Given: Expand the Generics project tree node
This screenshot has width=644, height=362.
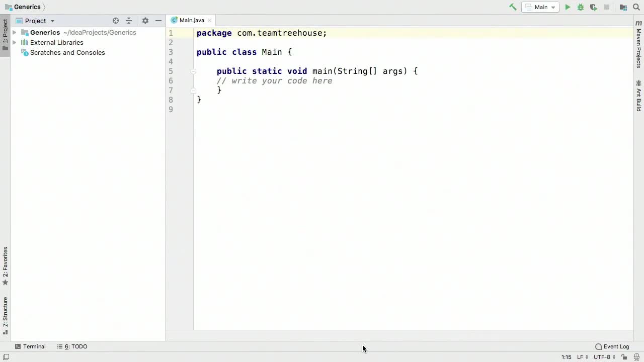Looking at the screenshot, I should [14, 32].
